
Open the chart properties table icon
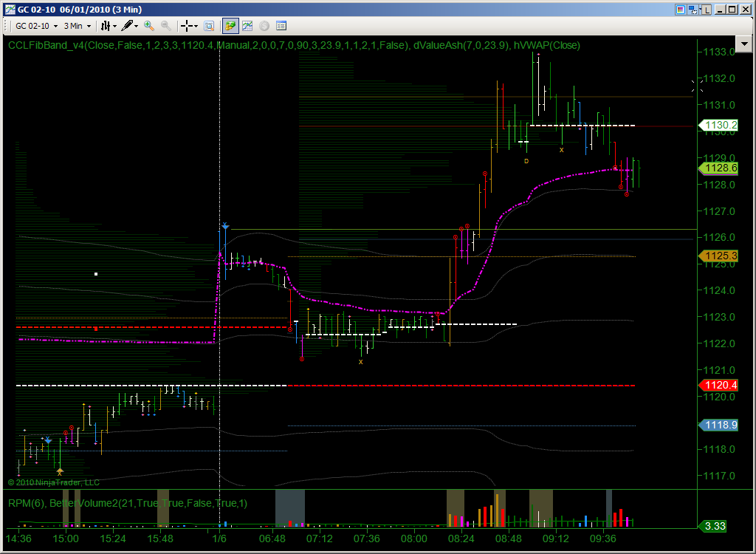click(281, 26)
